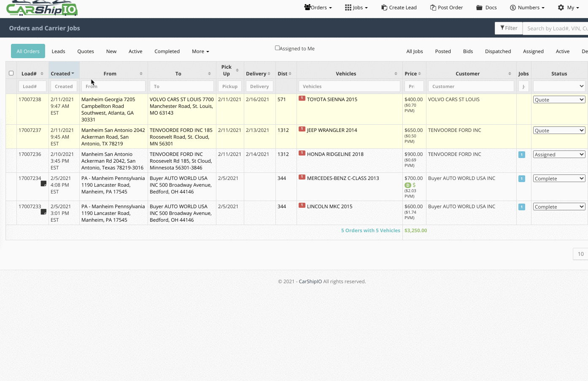Open jobs badge for order 17007233
The width and height of the screenshot is (588, 381).
pos(522,207)
